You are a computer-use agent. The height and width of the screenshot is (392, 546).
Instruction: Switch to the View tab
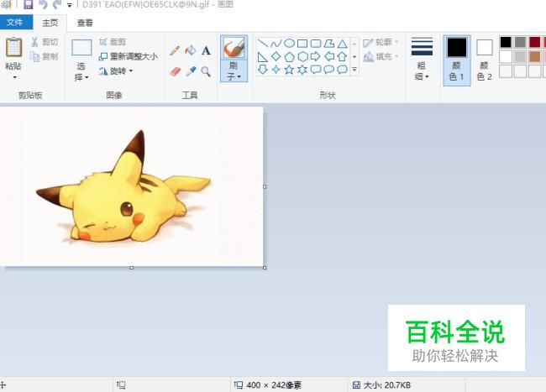tap(85, 23)
